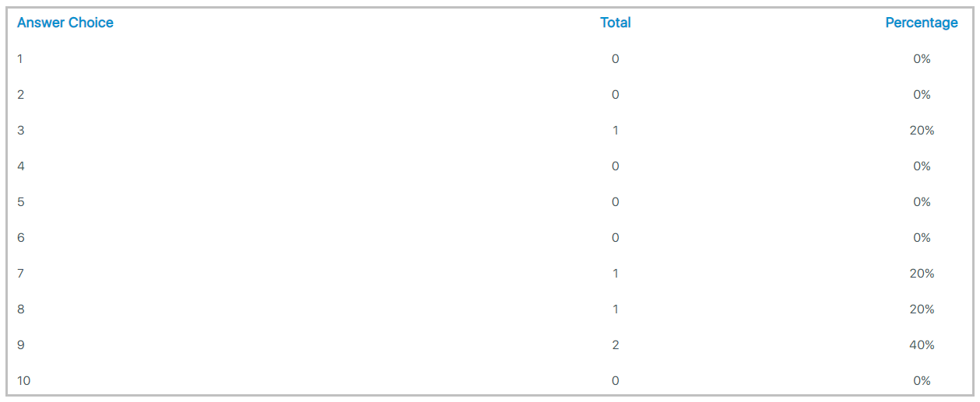Select answer choice 3 row label
The width and height of the screenshot is (980, 402).
[x=21, y=130]
